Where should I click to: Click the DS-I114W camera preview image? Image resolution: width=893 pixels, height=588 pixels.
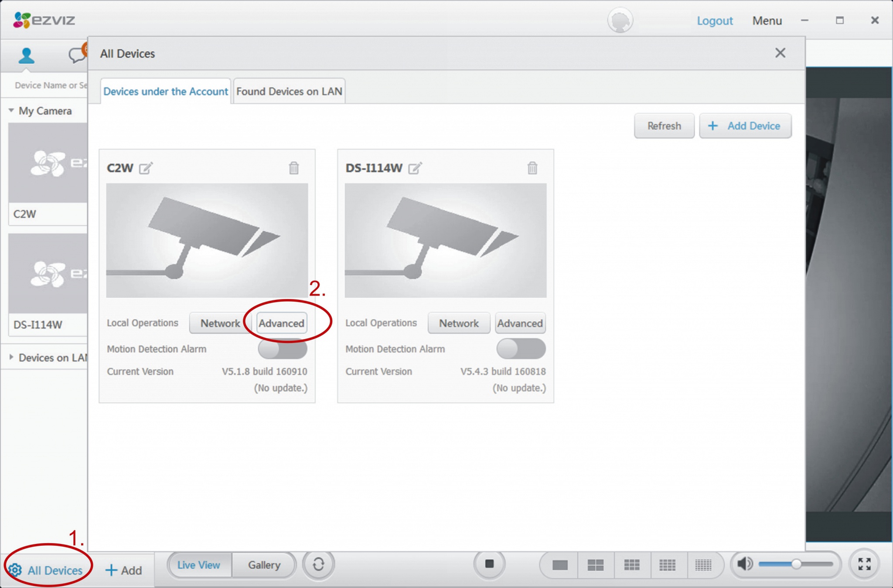point(446,240)
